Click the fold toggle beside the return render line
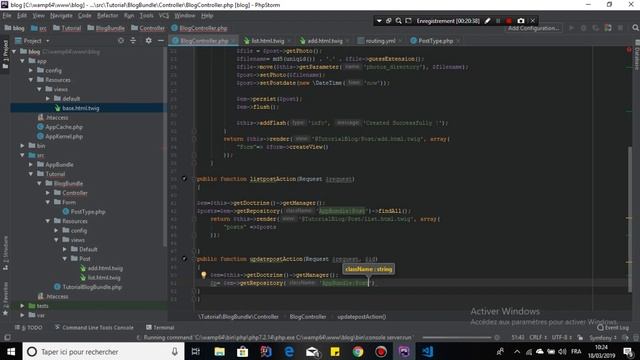The width and height of the screenshot is (640, 360). pos(194,139)
